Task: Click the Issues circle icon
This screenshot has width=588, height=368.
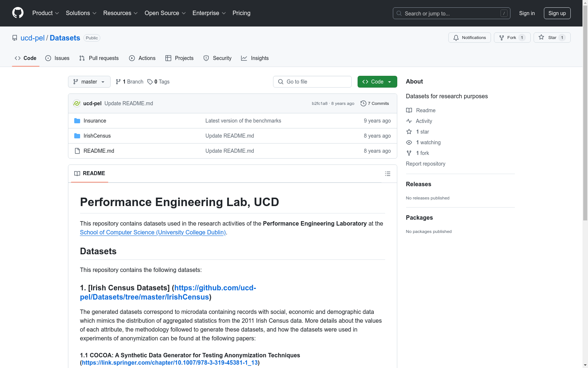Action: coord(48,58)
